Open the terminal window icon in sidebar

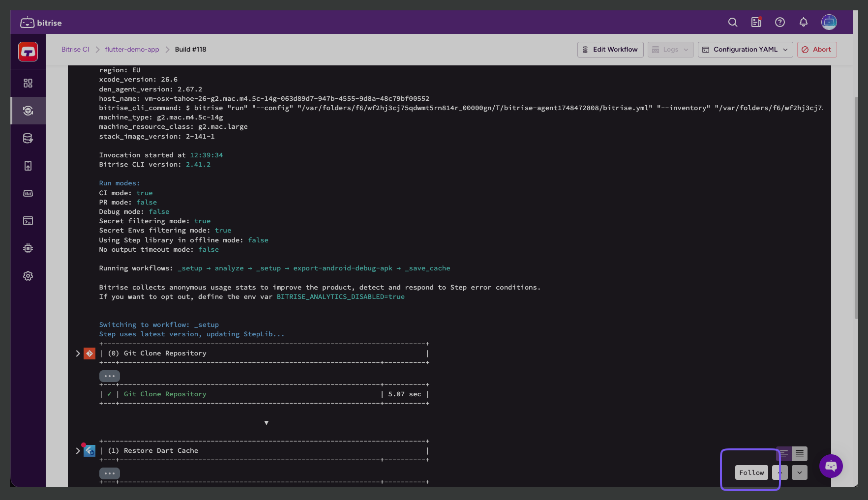coord(28,221)
